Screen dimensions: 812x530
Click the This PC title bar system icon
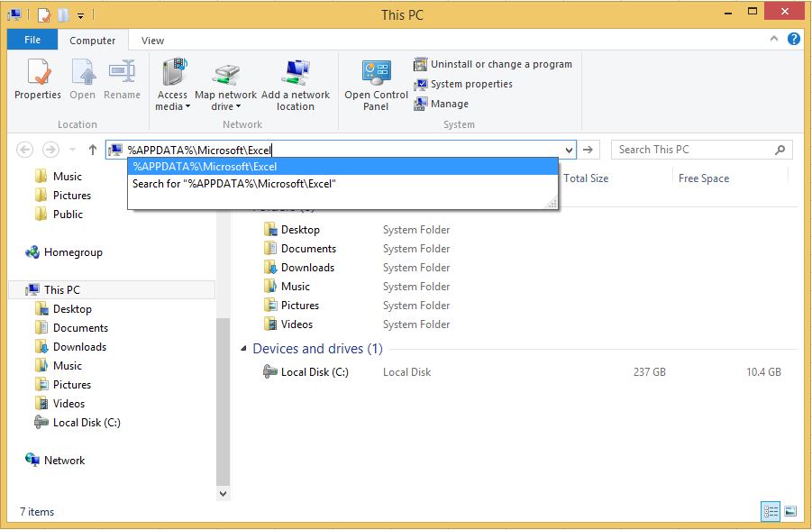14,14
